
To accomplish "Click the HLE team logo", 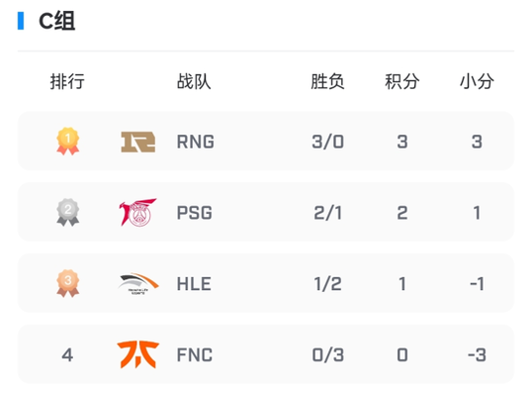I will (138, 283).
